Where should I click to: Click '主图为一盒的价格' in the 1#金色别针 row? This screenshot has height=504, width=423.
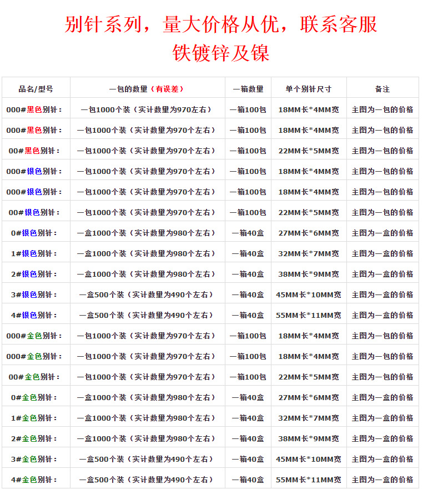pos(382,418)
